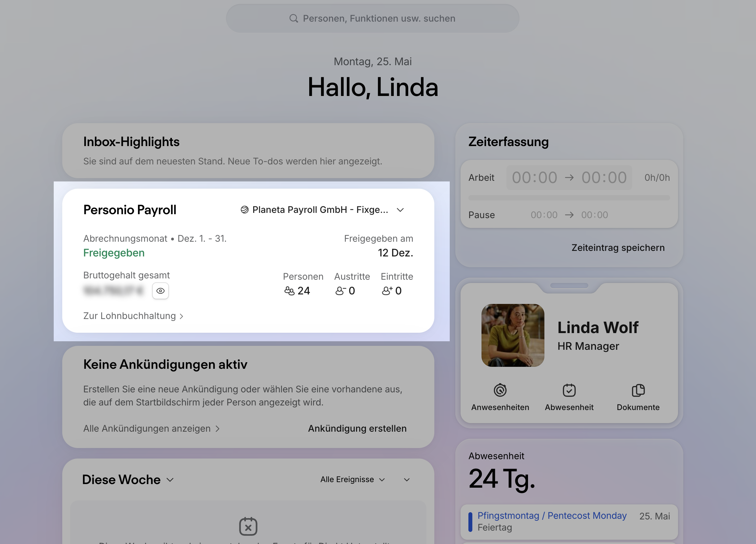Click the 0h/0h worked hours value
The image size is (756, 544).
click(x=657, y=178)
